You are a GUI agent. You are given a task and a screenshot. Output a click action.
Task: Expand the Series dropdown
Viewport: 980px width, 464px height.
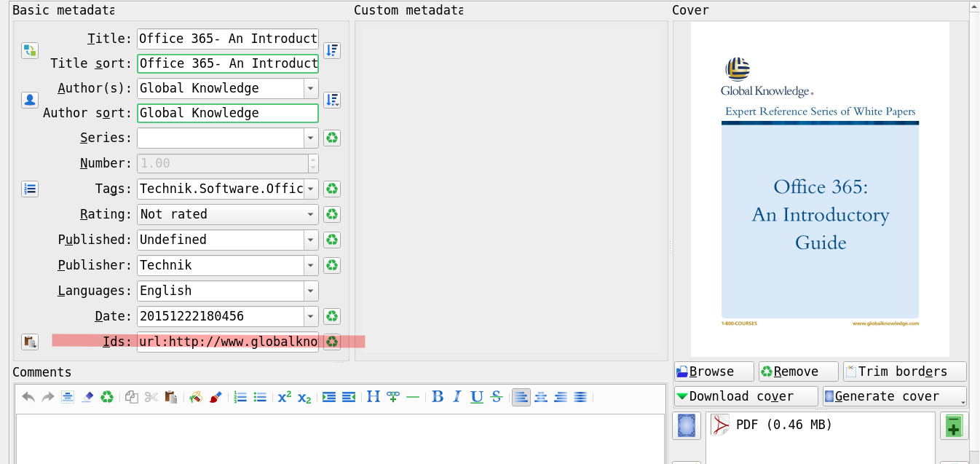[312, 138]
